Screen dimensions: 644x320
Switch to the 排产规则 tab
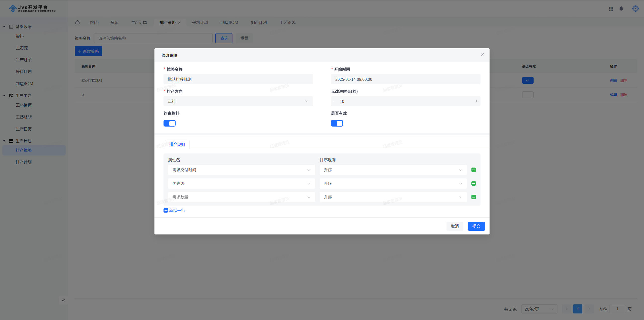click(177, 144)
